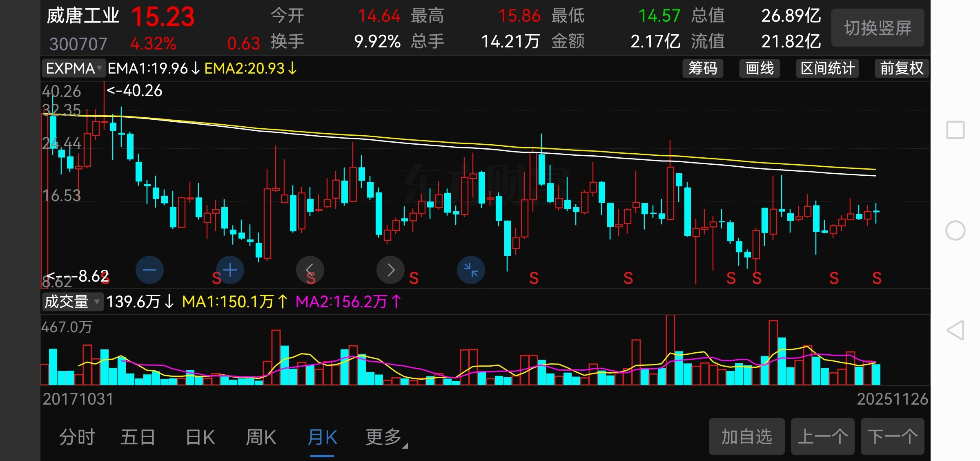The height and width of the screenshot is (461, 980).
Task: Toggle 前复权 price adjustment mode
Action: pos(901,68)
